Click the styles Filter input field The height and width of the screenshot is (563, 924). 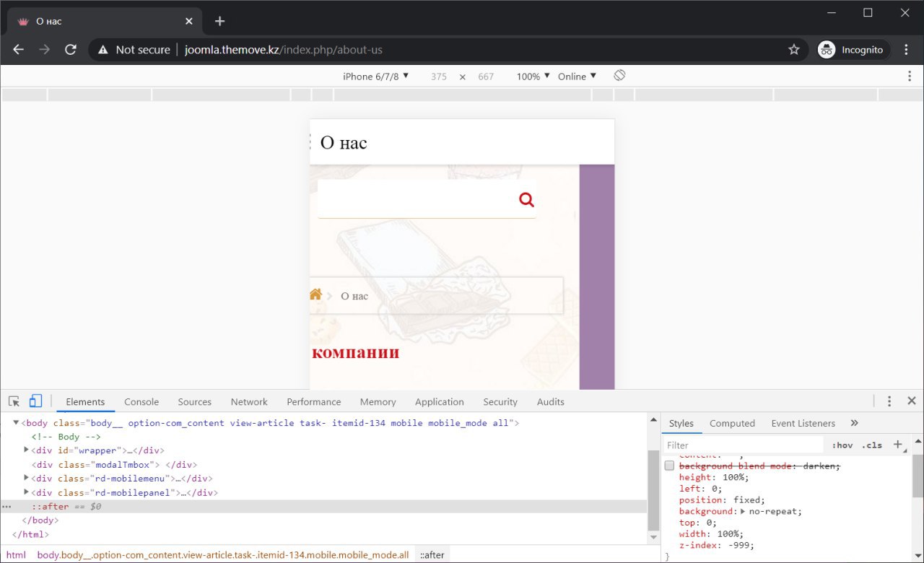[744, 445]
